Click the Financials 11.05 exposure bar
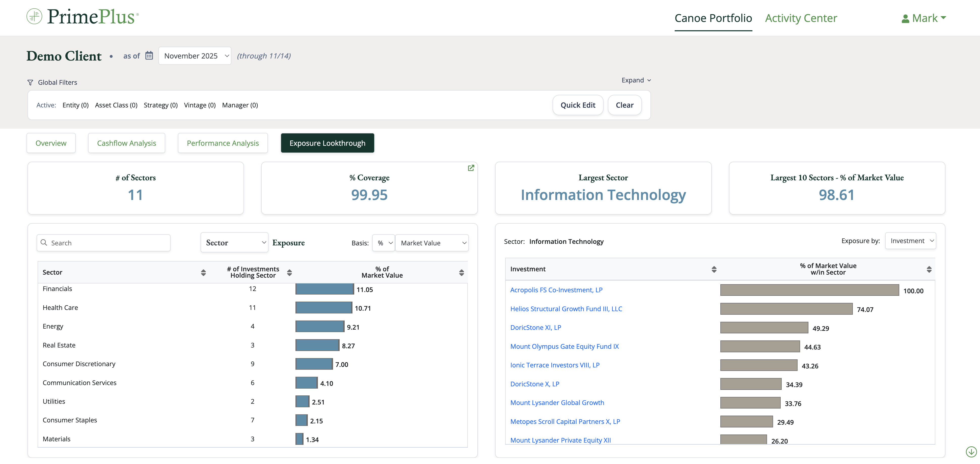Image resolution: width=980 pixels, height=464 pixels. (x=324, y=289)
